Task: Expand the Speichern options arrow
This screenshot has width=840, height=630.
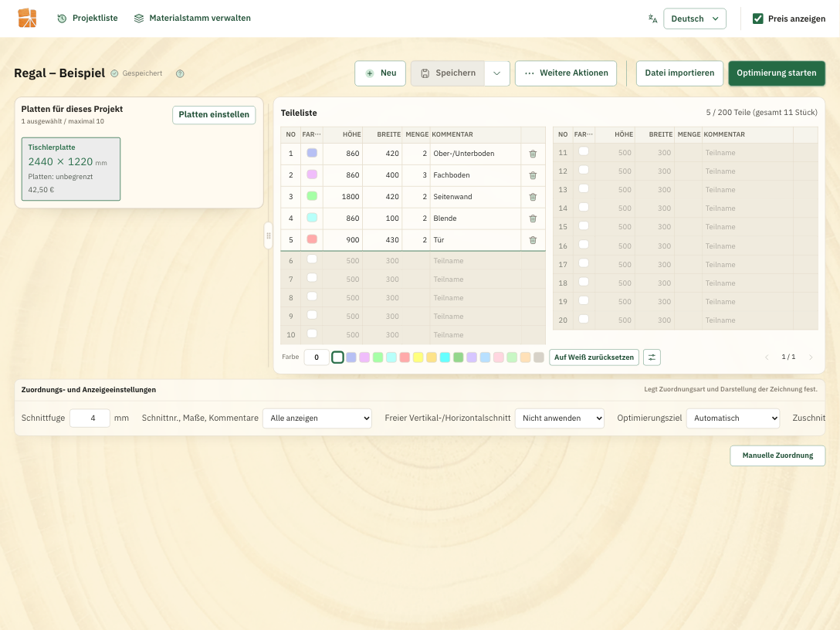Action: tap(497, 73)
